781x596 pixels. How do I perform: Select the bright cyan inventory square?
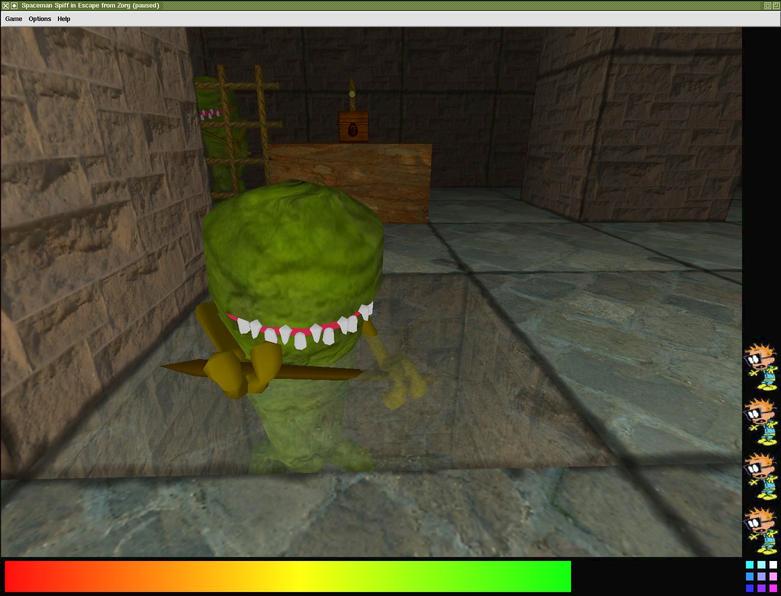750,565
